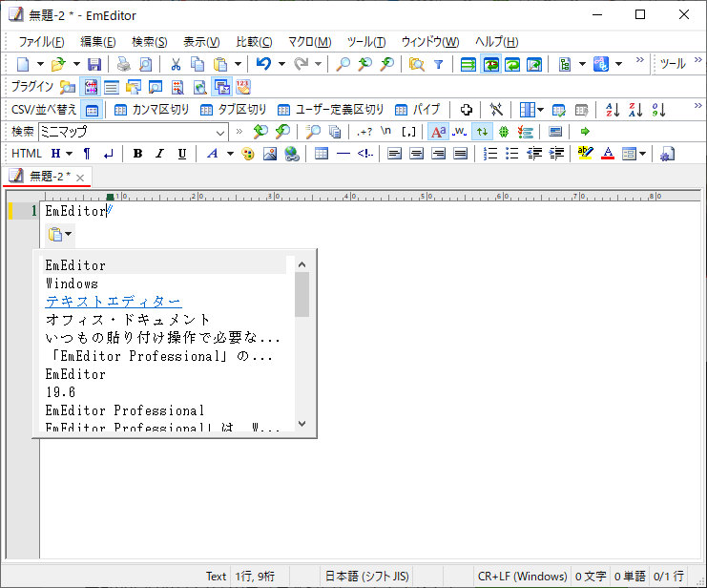
Task: Open the New file dropdown arrow
Action: coord(40,64)
